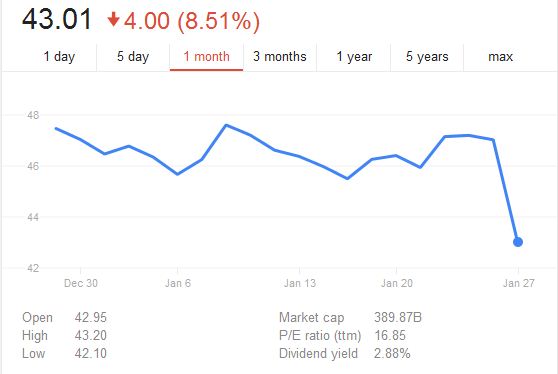Click the 43.01 current price
Screen dimensions: 558x374
tap(57, 19)
